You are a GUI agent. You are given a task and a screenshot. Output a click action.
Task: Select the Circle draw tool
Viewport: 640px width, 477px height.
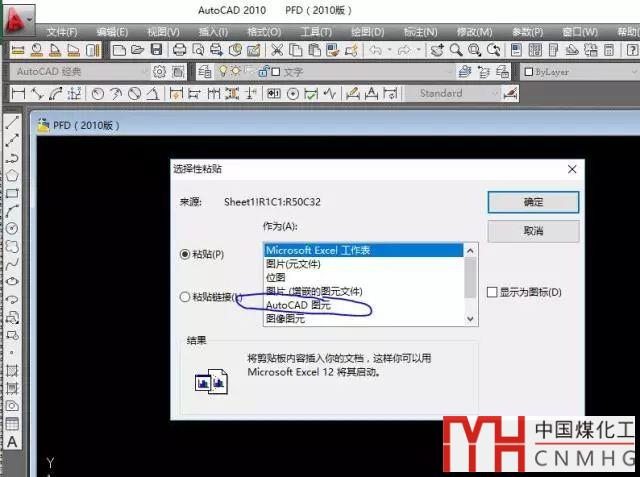click(x=12, y=228)
